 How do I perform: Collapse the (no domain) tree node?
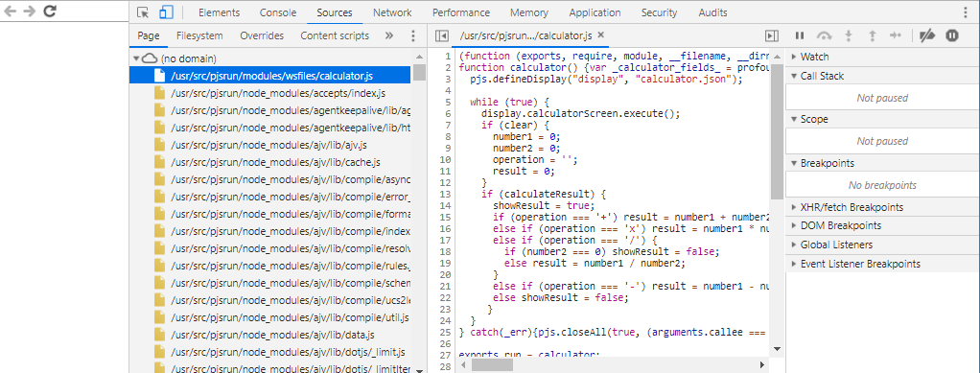point(135,58)
